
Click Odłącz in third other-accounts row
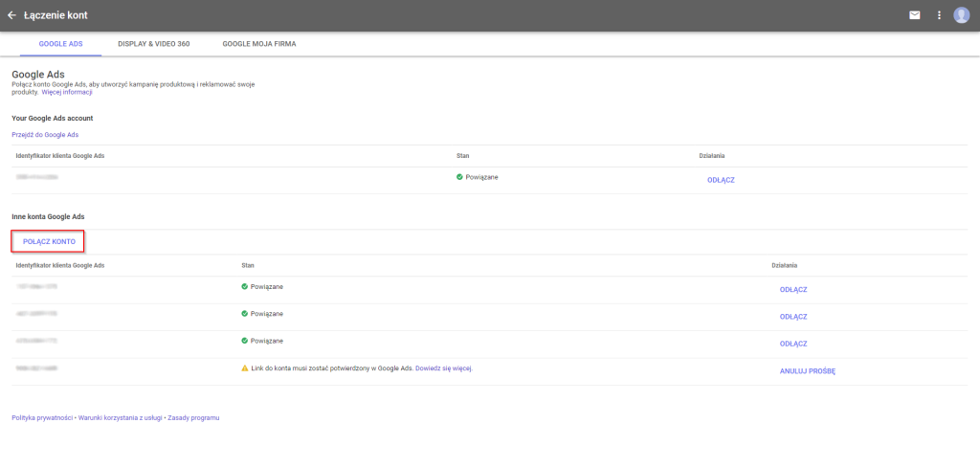pos(793,344)
